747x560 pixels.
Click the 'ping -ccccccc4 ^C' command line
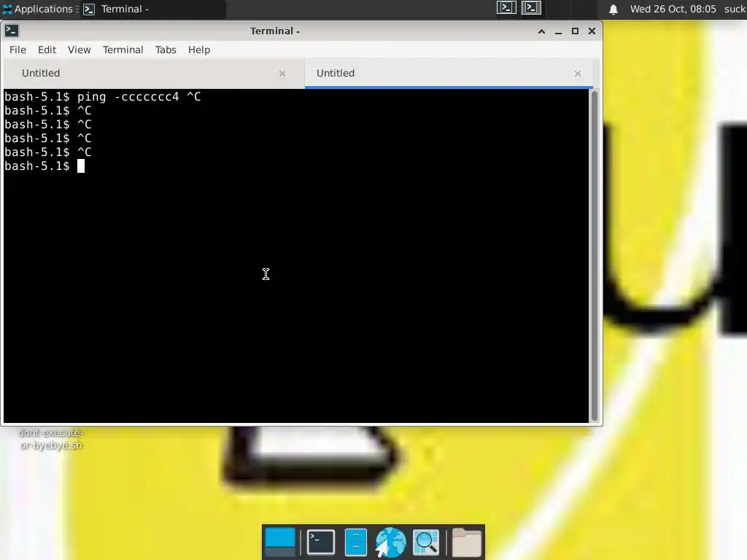coord(102,97)
